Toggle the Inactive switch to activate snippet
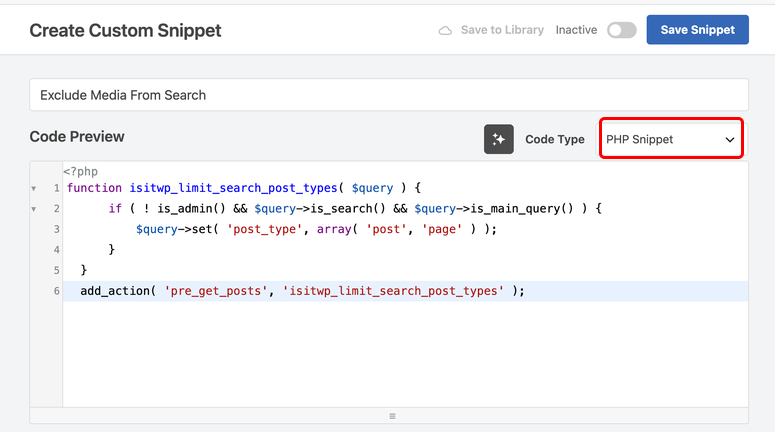Viewport: 775px width, 432px height. pos(621,30)
